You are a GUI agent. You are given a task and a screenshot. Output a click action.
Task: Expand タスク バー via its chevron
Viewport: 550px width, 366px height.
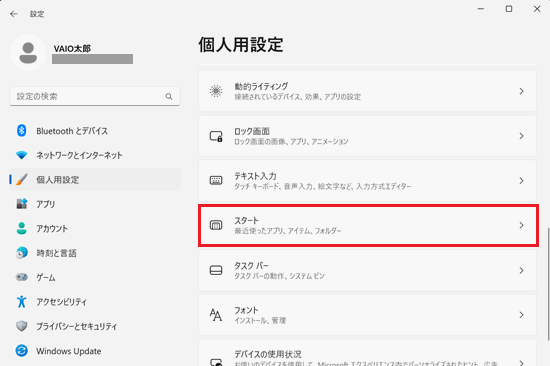coord(521,270)
